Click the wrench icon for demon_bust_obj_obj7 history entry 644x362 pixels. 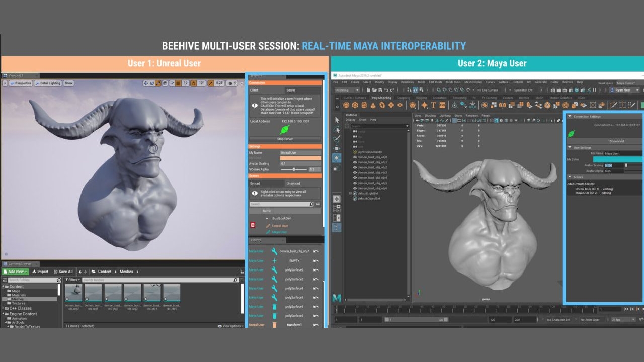(x=274, y=251)
